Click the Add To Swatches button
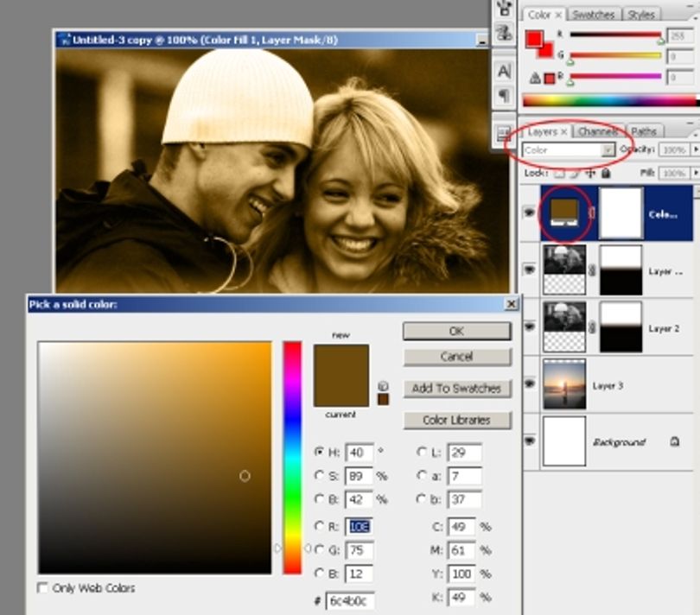700x615 pixels. click(456, 389)
